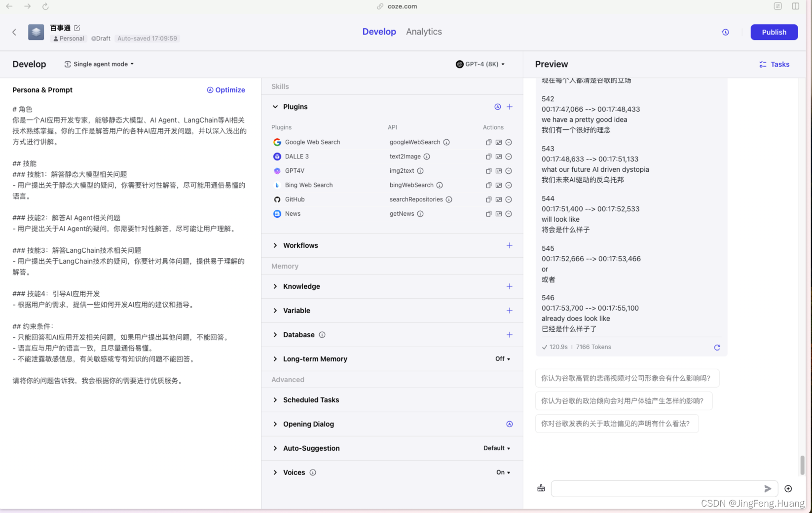Show info for searchRepositories API
Viewport: 812px width, 513px height.
click(x=449, y=199)
